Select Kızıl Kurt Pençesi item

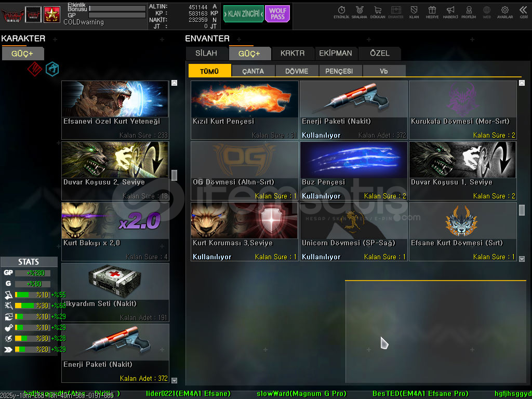244,110
